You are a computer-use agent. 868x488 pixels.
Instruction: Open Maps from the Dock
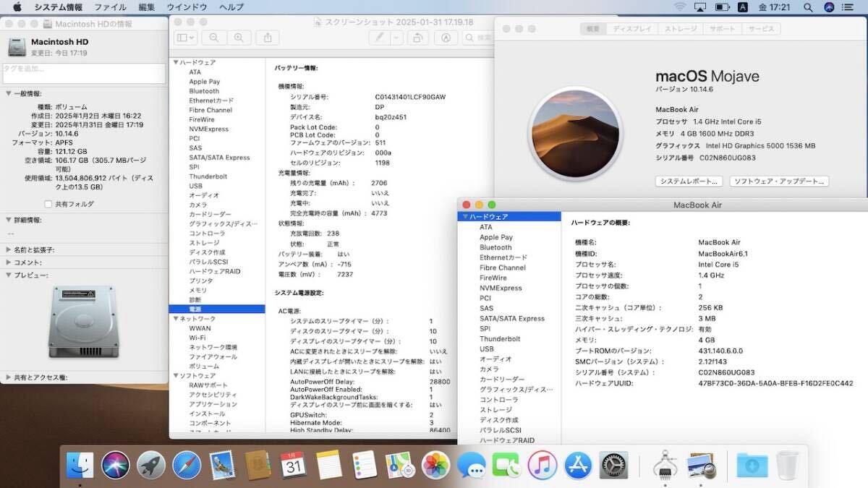point(400,465)
